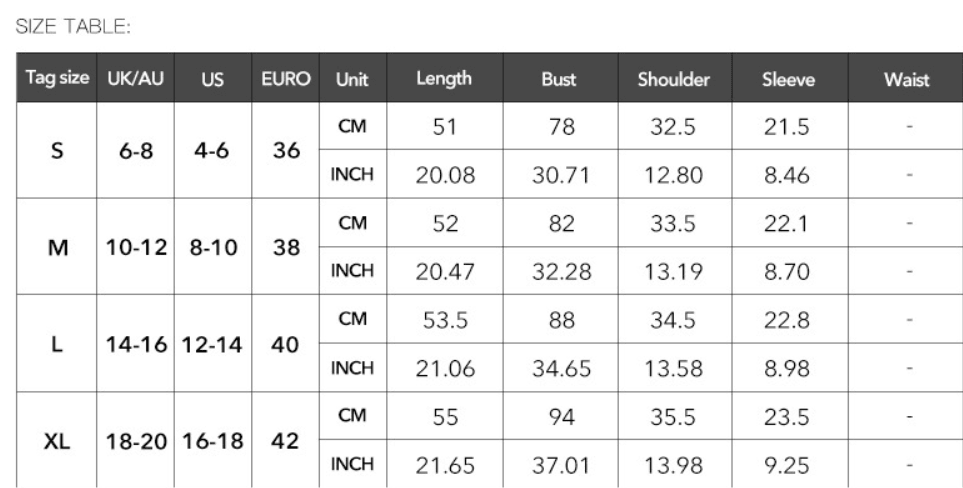
Task: Select the 35.5 shoulder value
Action: [674, 417]
